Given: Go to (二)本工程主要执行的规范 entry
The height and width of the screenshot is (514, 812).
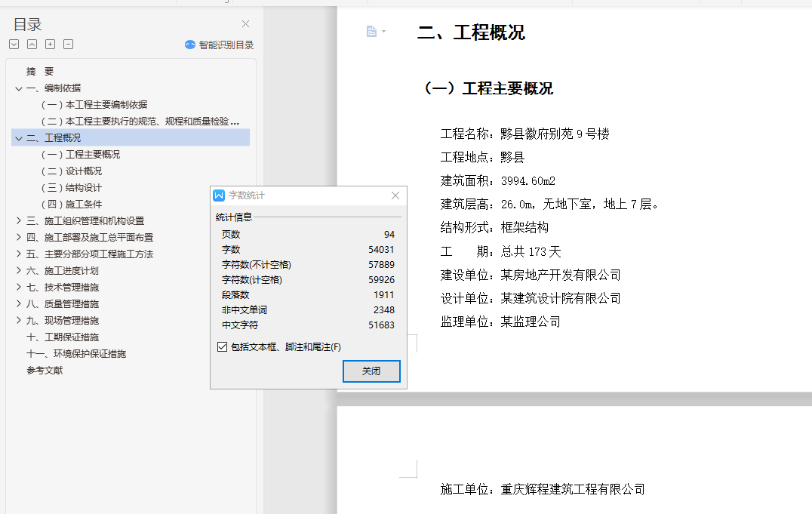Looking at the screenshot, I should coord(140,122).
